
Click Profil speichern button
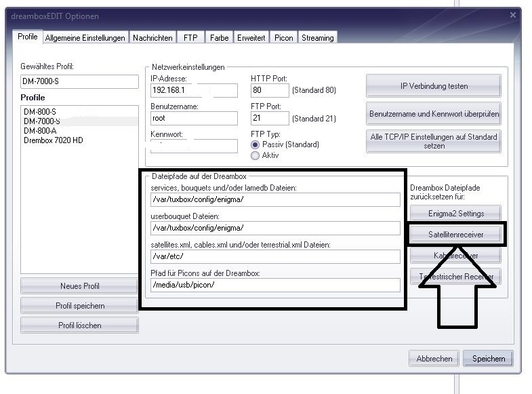point(79,305)
